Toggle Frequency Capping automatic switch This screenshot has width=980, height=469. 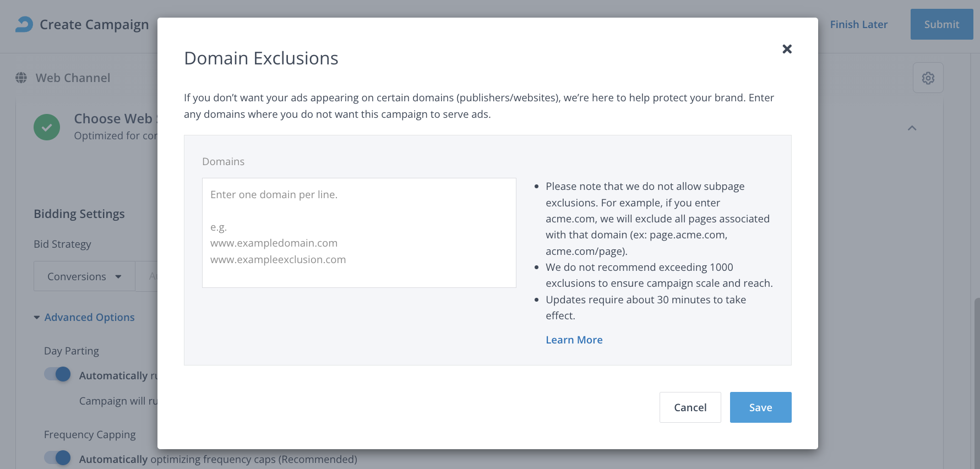pyautogui.click(x=58, y=458)
